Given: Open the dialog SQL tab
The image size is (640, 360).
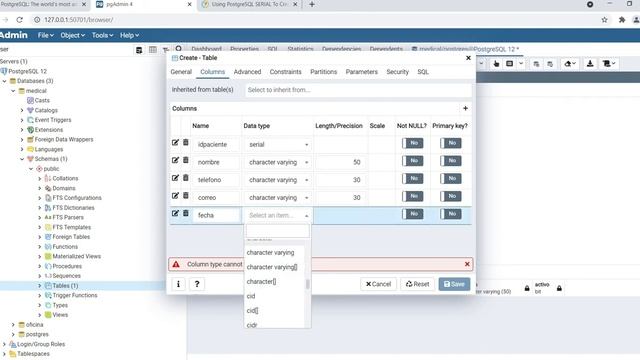Looking at the screenshot, I should (x=423, y=72).
